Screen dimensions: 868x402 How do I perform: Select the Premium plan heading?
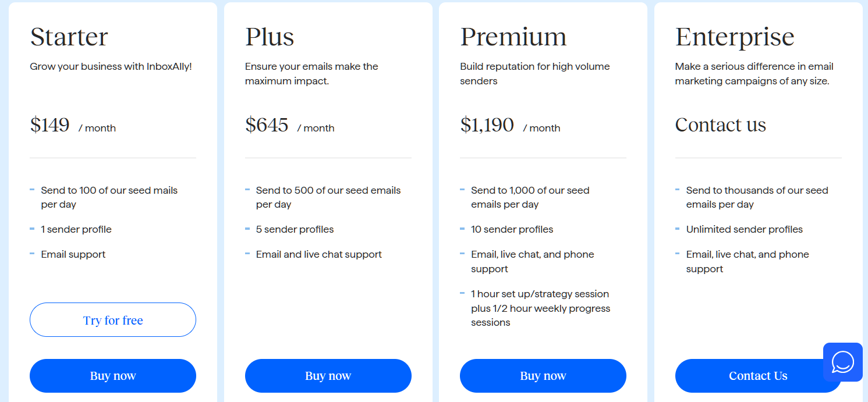(513, 37)
